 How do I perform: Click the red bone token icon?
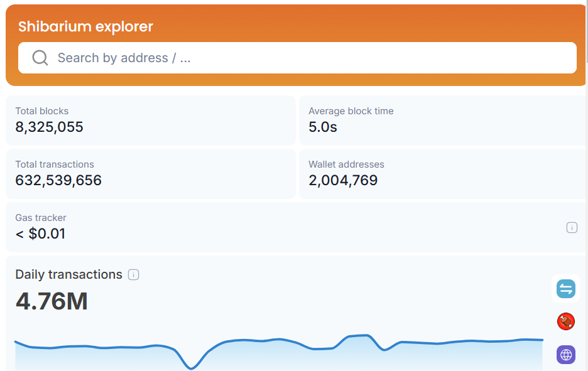pyautogui.click(x=565, y=321)
